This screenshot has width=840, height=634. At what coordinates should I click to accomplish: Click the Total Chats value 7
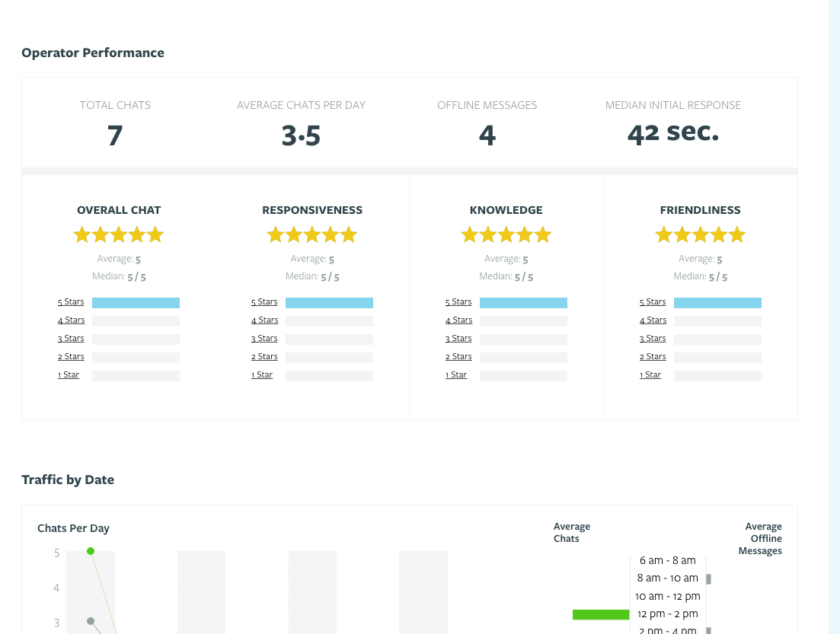coord(115,135)
